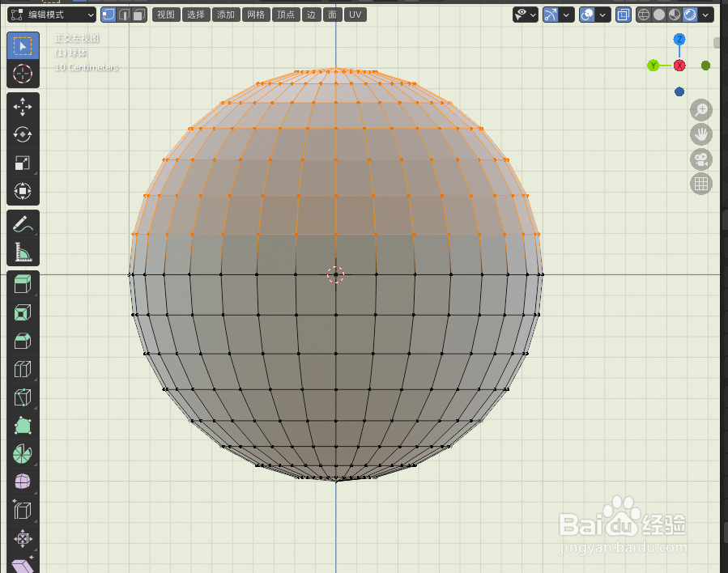
Task: Activate the Annotate tool
Action: click(x=23, y=223)
